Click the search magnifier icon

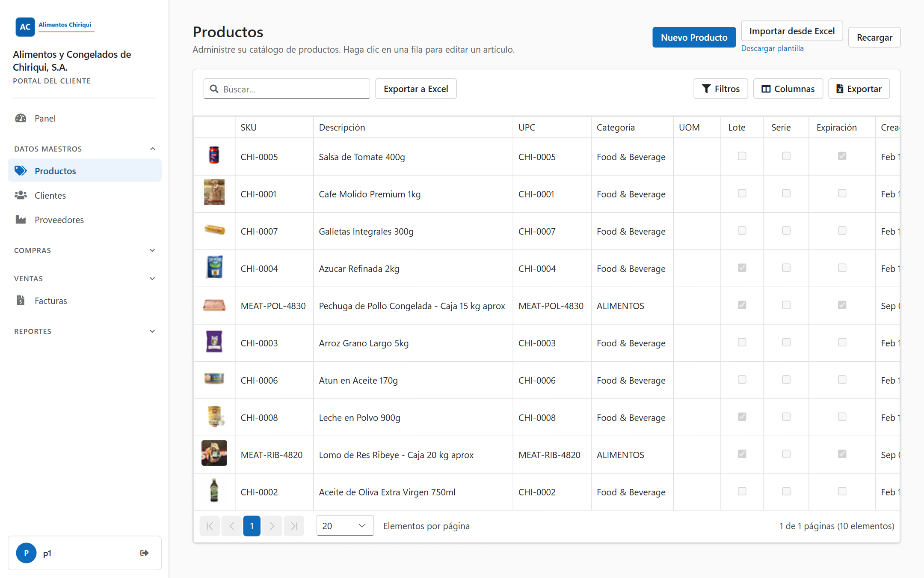(x=214, y=89)
